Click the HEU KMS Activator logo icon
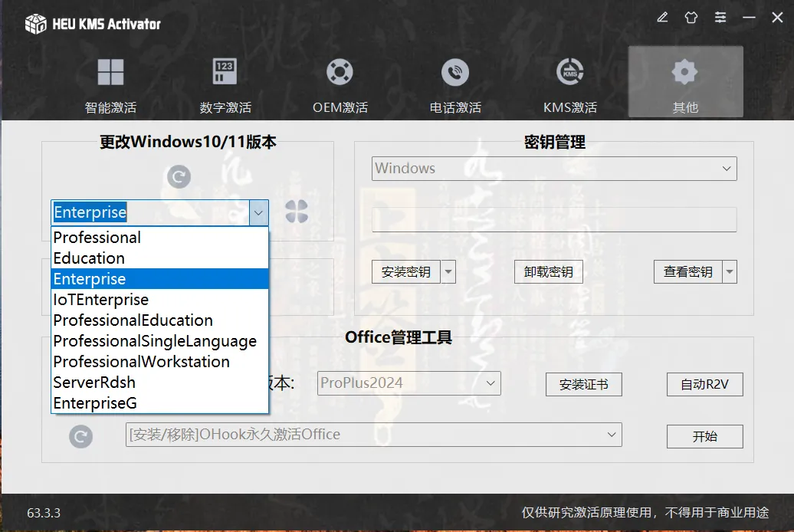Screen dimensions: 794x532 click(35, 24)
